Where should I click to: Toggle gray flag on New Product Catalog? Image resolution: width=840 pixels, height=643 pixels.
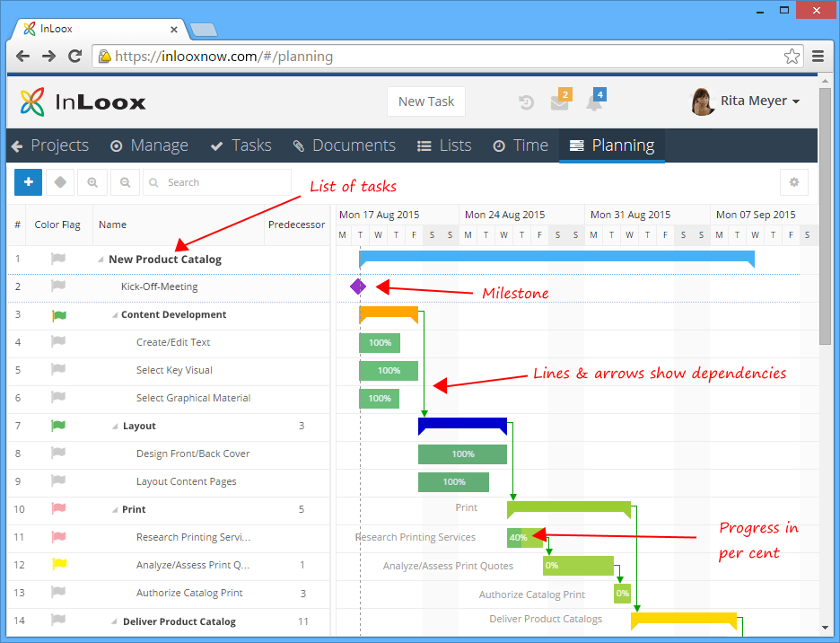57,259
